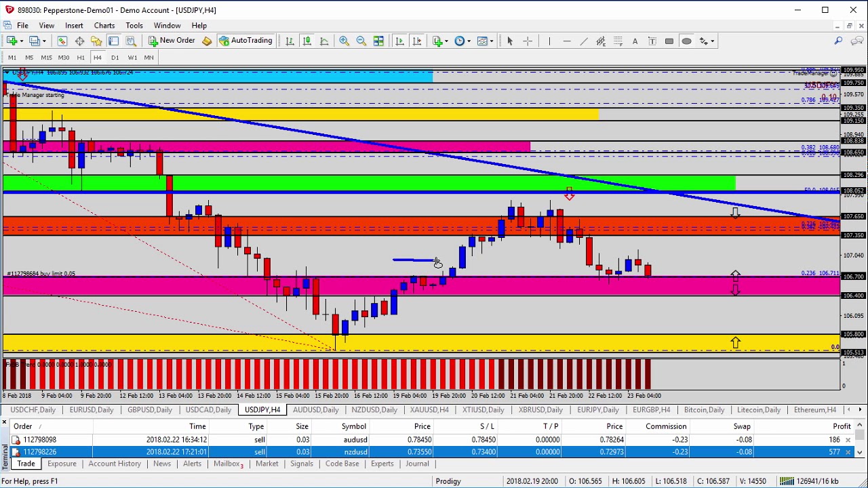The height and width of the screenshot is (488, 868).
Task: Toggle the chart auto scroll button
Action: [x=399, y=41]
